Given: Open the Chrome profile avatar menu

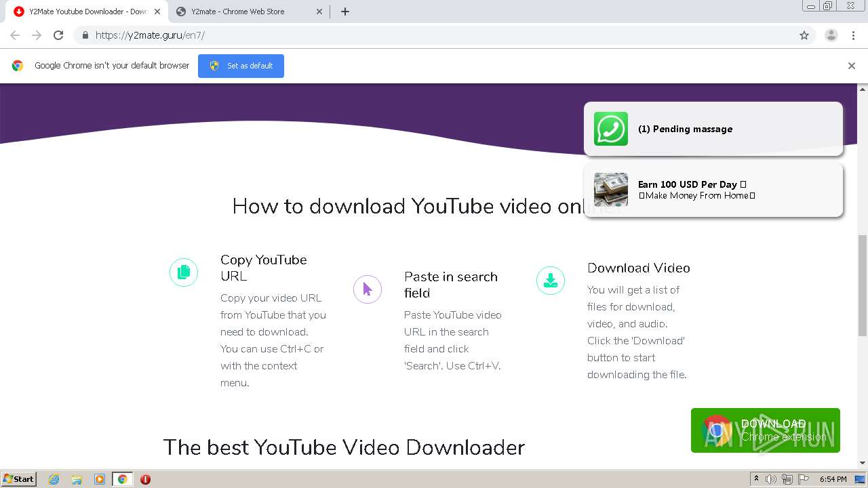Looking at the screenshot, I should [831, 35].
